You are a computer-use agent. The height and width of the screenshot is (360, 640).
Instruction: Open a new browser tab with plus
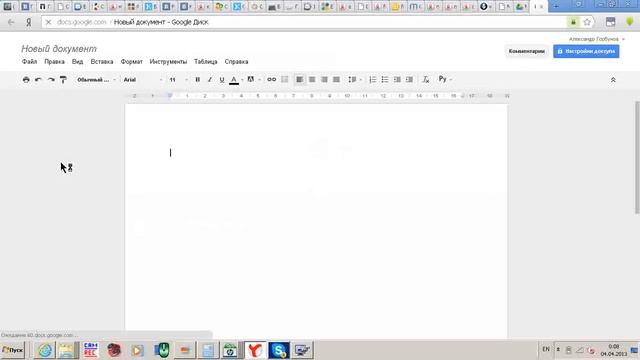point(556,6)
